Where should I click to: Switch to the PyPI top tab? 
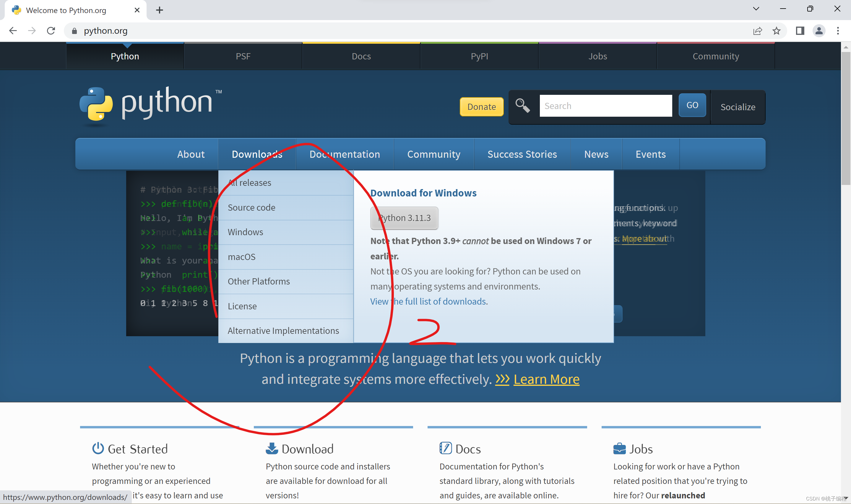pyautogui.click(x=479, y=56)
